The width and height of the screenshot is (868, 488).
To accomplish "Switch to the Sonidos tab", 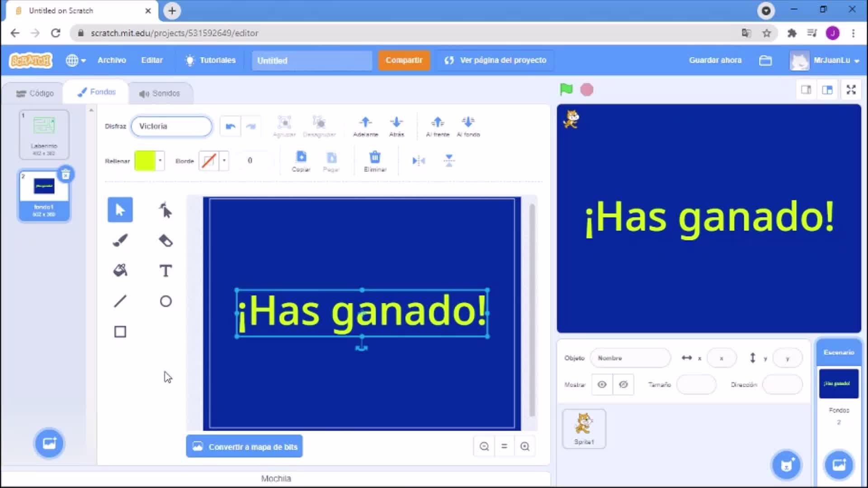I will (x=160, y=93).
